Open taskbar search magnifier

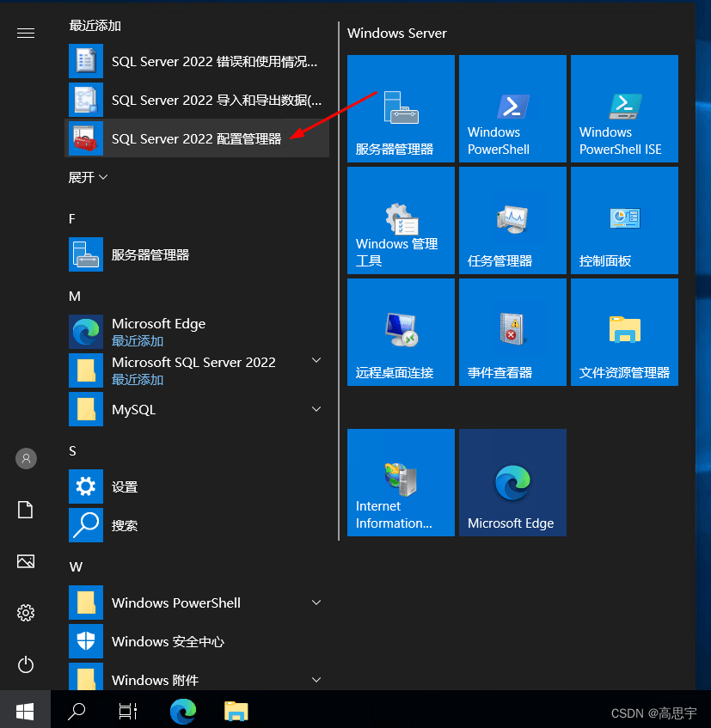click(77, 711)
